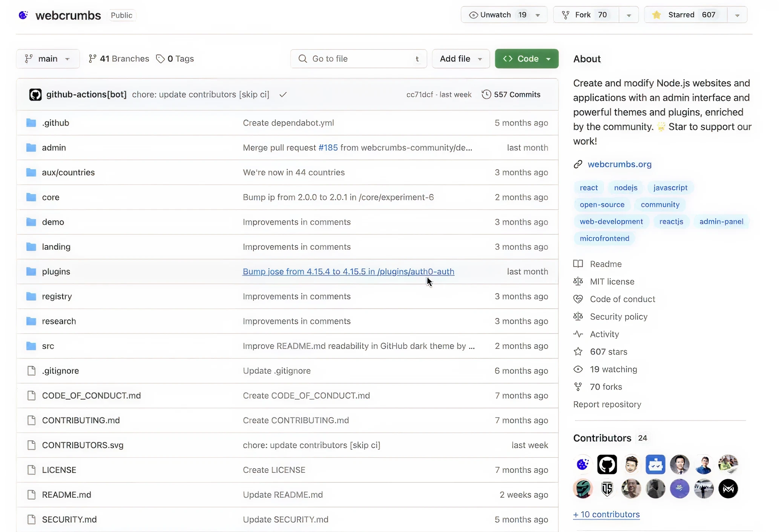Expand the Add file dropdown
The image size is (779, 532).
460,59
